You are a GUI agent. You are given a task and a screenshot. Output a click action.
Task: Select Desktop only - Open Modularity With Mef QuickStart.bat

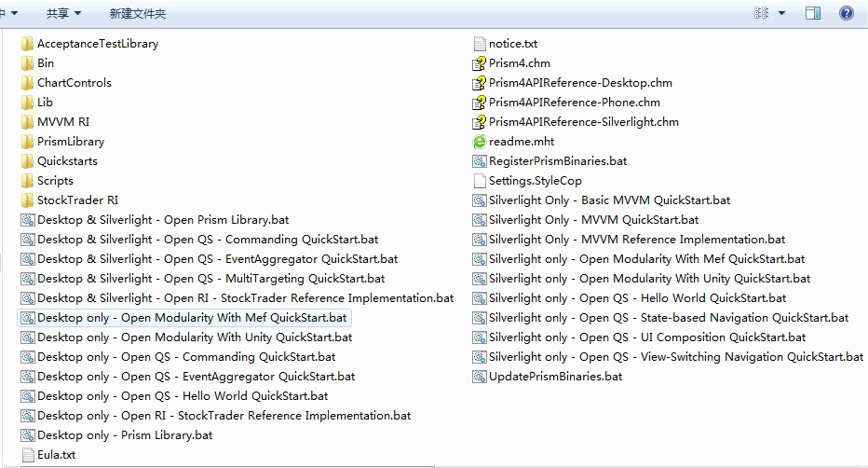183,318
